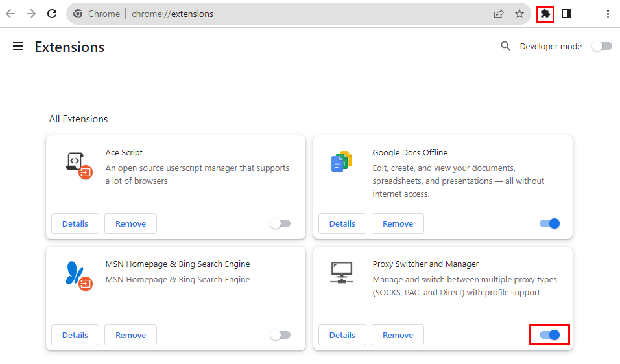This screenshot has height=364, width=620.
Task: Remove the Ace Script extension
Action: coord(130,223)
